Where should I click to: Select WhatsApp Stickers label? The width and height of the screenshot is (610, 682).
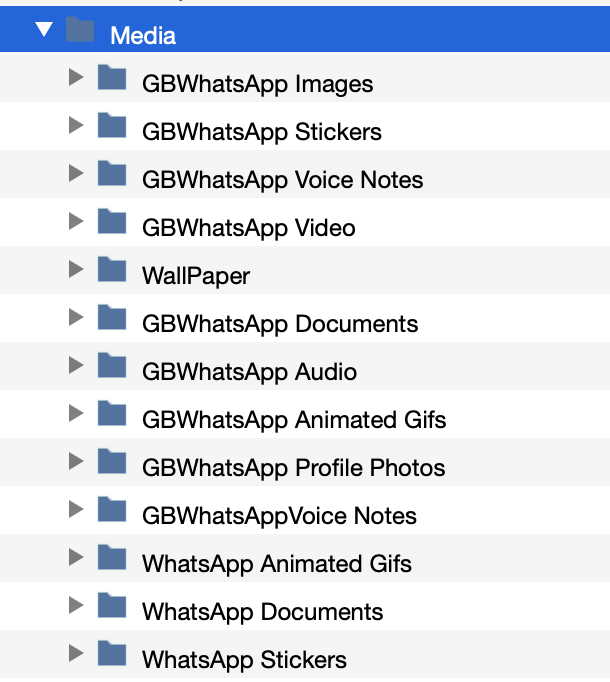click(x=244, y=659)
